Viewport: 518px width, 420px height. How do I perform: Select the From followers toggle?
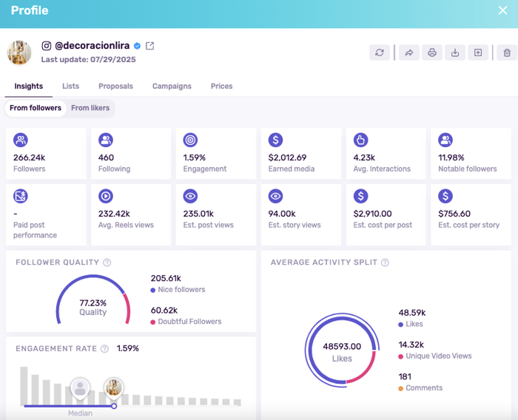36,108
